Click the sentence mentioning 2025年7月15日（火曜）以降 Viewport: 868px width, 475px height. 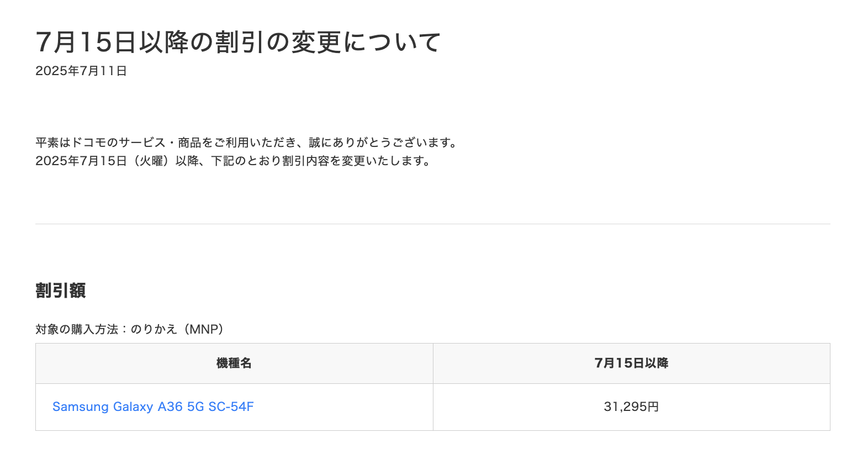click(233, 161)
